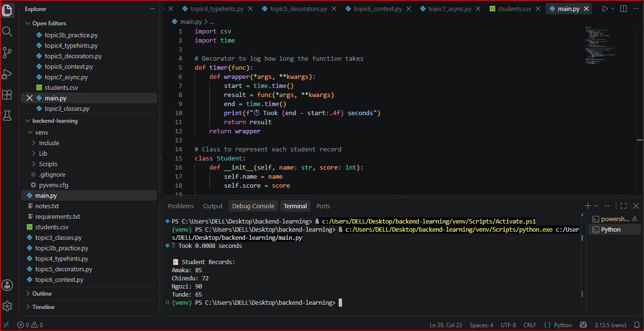Open the Manage gear menu
Viewport: 644px width, 331px height.
click(7, 306)
